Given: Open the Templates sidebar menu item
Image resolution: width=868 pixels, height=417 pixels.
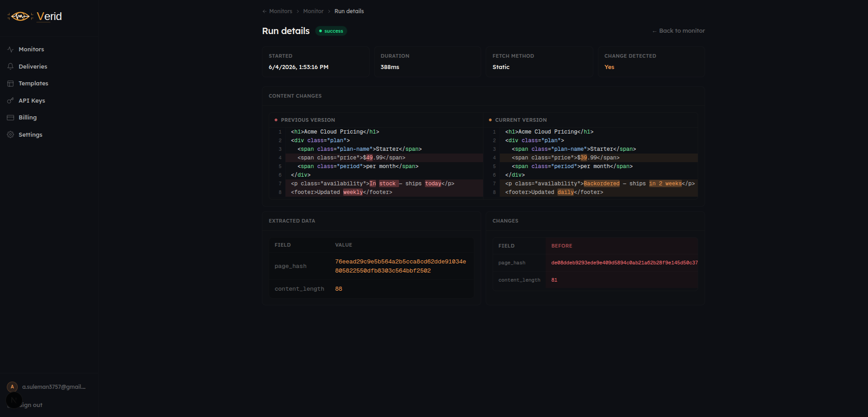Looking at the screenshot, I should point(49,84).
